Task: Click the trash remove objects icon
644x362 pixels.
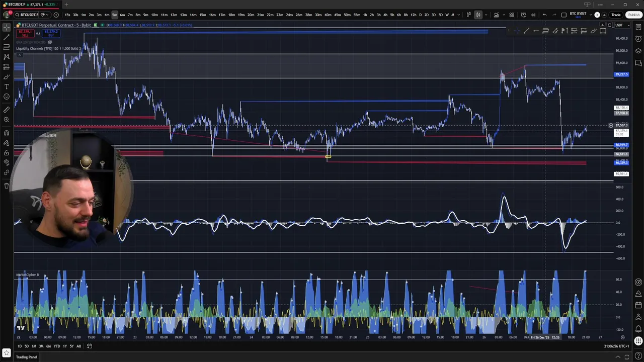Action: pyautogui.click(x=7, y=186)
